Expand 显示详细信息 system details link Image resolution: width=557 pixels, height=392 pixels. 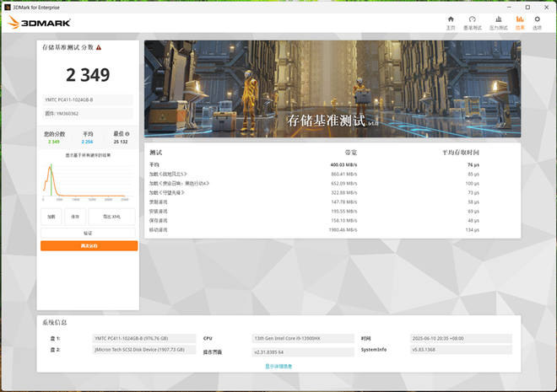278,366
